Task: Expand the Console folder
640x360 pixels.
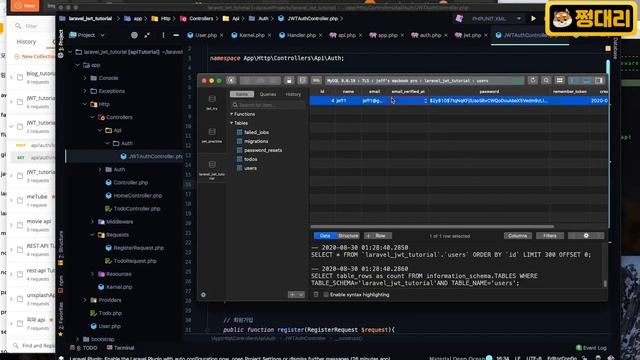Action: tap(85, 78)
